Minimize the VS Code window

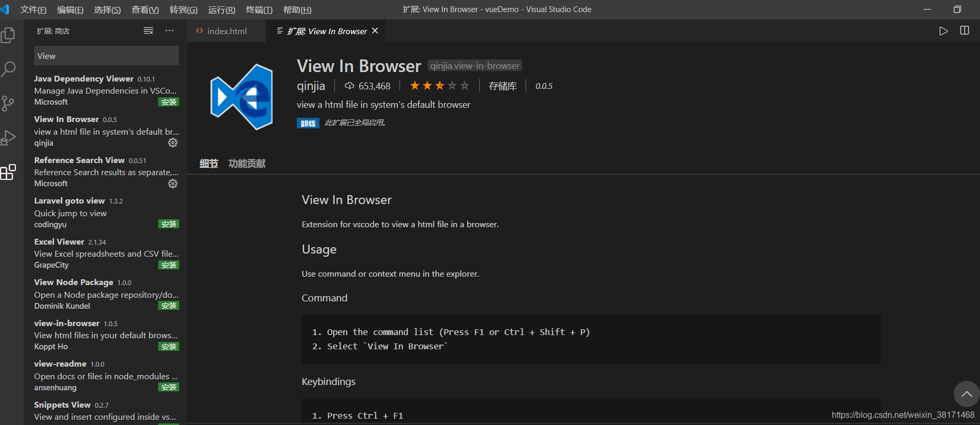[927, 9]
